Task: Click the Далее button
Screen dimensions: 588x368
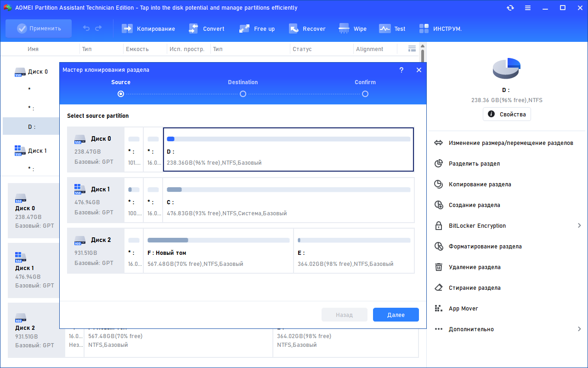Action: pos(396,315)
